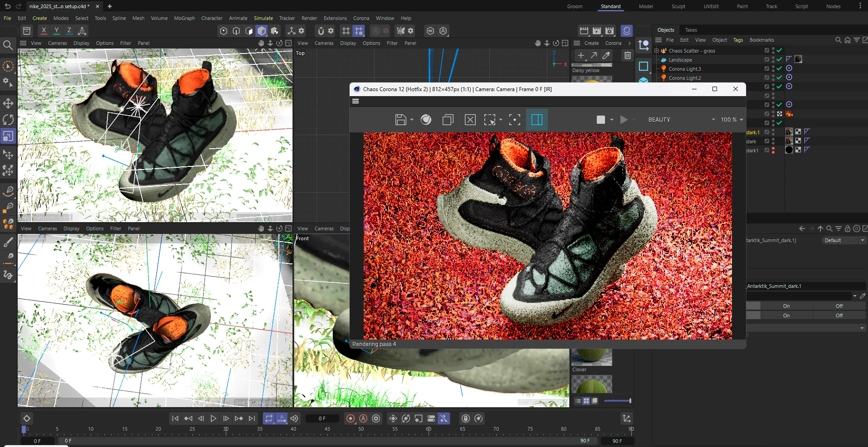This screenshot has height=447, width=868.
Task: Pick the eyedropper in Material Manager
Action: click(x=606, y=56)
